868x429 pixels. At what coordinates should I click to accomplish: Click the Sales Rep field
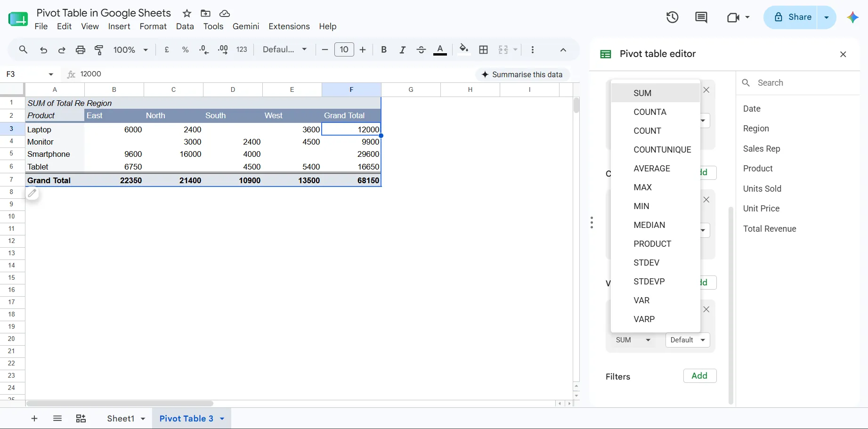pos(762,149)
